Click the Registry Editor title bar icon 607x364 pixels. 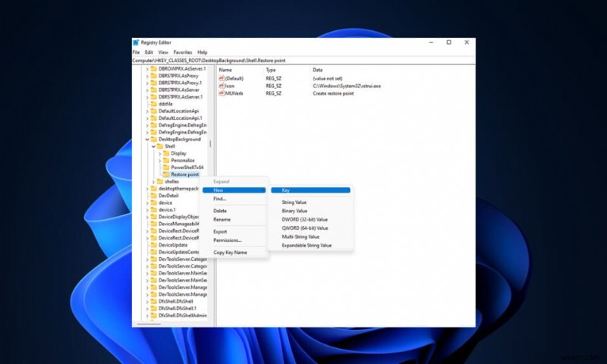[x=136, y=42]
